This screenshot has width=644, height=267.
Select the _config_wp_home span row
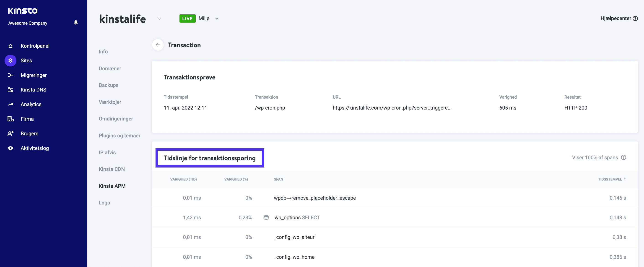395,257
